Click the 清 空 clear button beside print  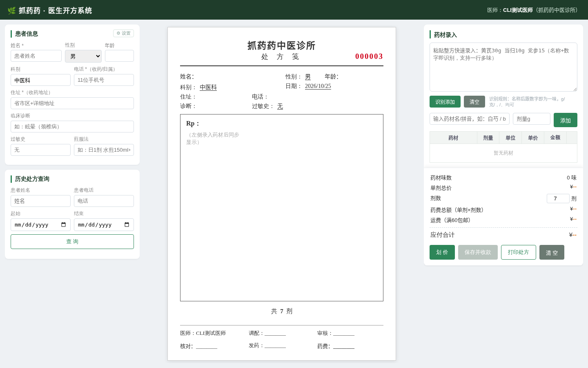point(552,252)
